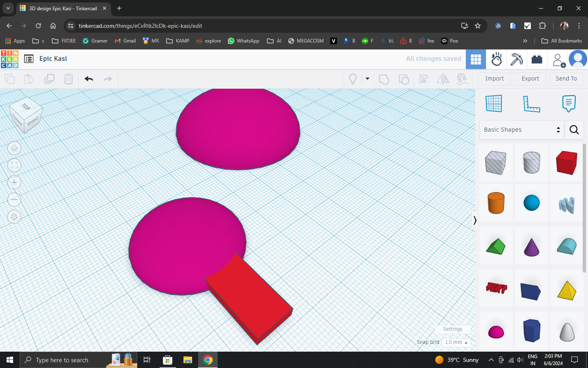
Task: Switch to 3D design grid view
Action: [x=476, y=60]
